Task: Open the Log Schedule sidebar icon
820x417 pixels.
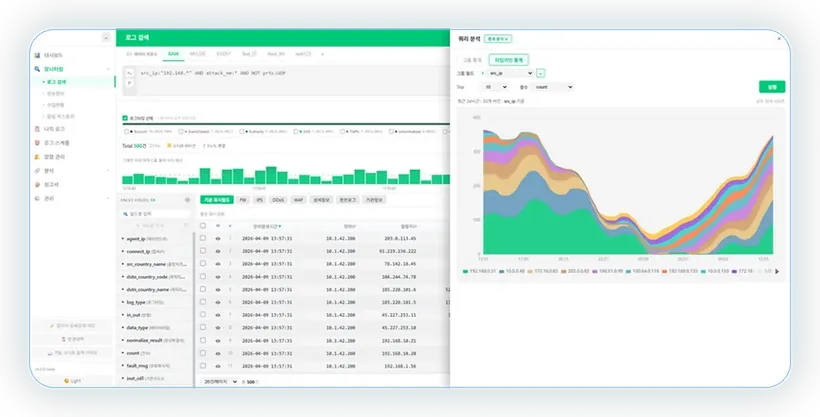Action: [x=37, y=143]
